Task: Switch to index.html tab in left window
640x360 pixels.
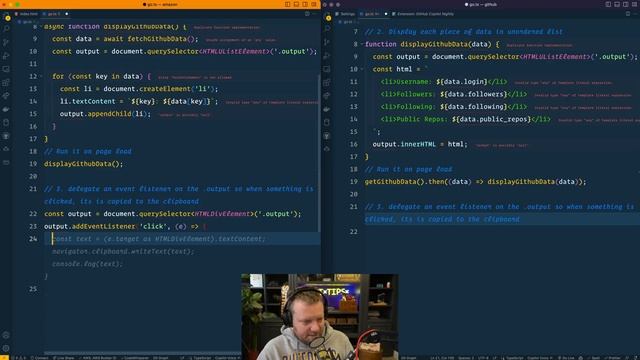Action: pos(26,14)
